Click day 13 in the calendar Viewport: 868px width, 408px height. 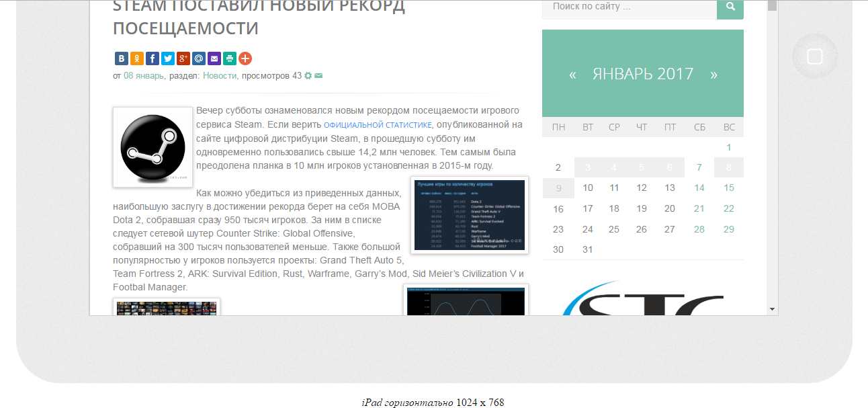(x=670, y=188)
